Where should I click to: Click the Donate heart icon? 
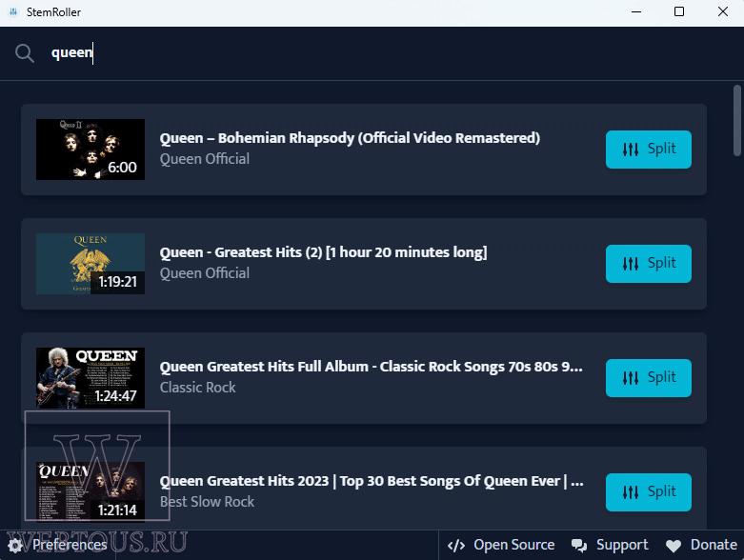674,547
